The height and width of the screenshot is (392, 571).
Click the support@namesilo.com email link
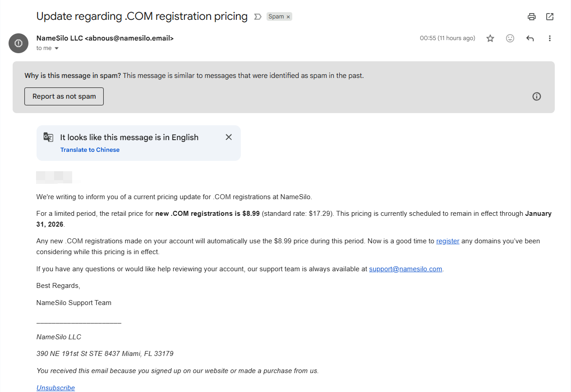(x=405, y=269)
